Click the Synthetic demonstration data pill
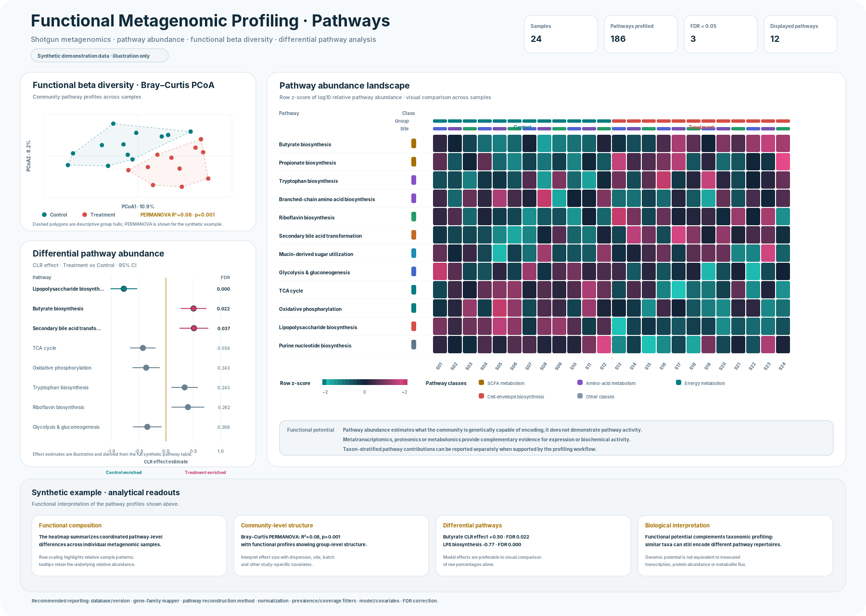The width and height of the screenshot is (866, 616). click(100, 55)
